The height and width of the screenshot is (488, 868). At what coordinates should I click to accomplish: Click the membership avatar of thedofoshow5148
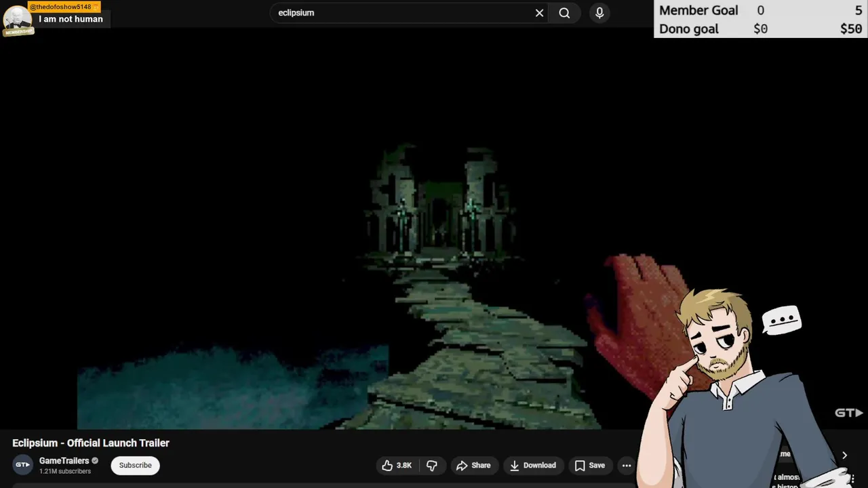click(x=18, y=20)
